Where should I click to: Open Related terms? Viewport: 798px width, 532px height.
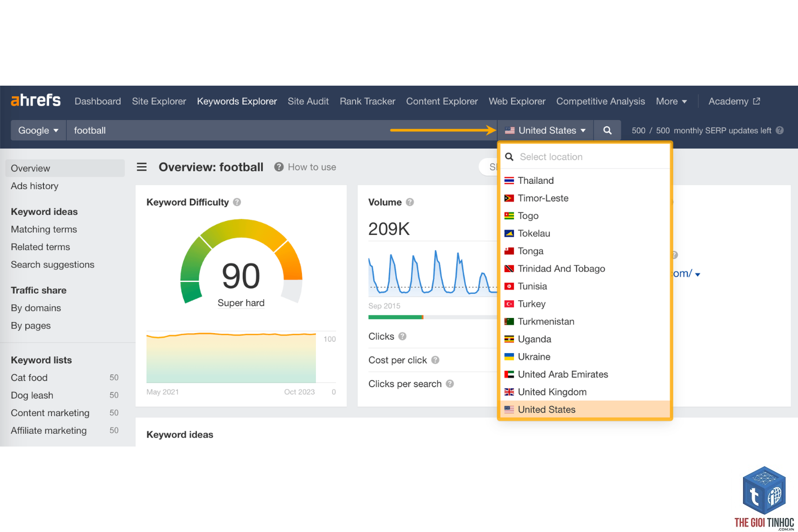click(40, 247)
